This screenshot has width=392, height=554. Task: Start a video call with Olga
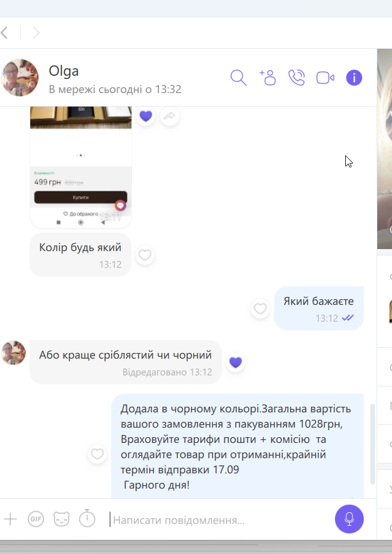325,78
